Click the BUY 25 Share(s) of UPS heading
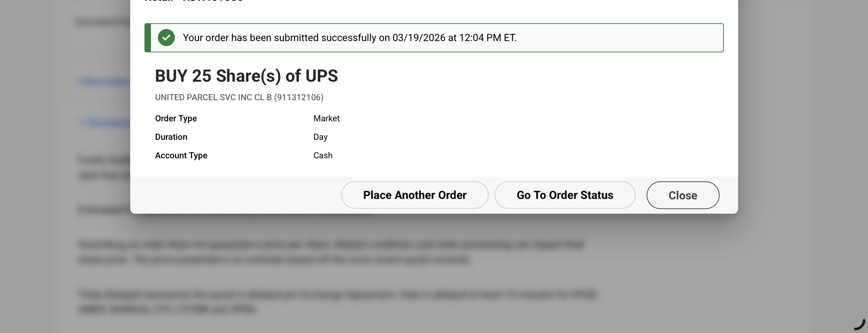Viewport: 868px width, 333px height. coord(246,76)
